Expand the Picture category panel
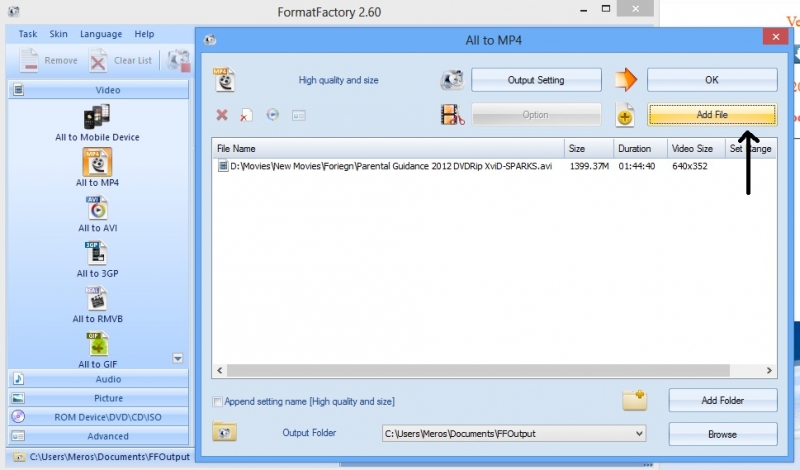Viewport: 800px width, 470px height. coord(98,397)
